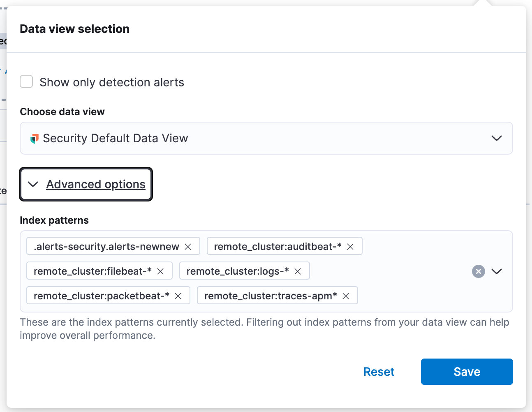Click the Security shield icon in the data view selector
Viewport: 532px width, 412px height.
pos(35,138)
